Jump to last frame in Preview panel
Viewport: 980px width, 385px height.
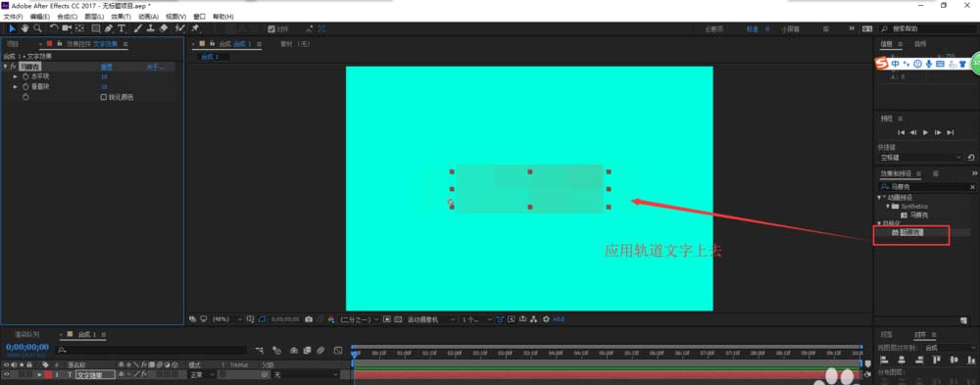pos(950,132)
